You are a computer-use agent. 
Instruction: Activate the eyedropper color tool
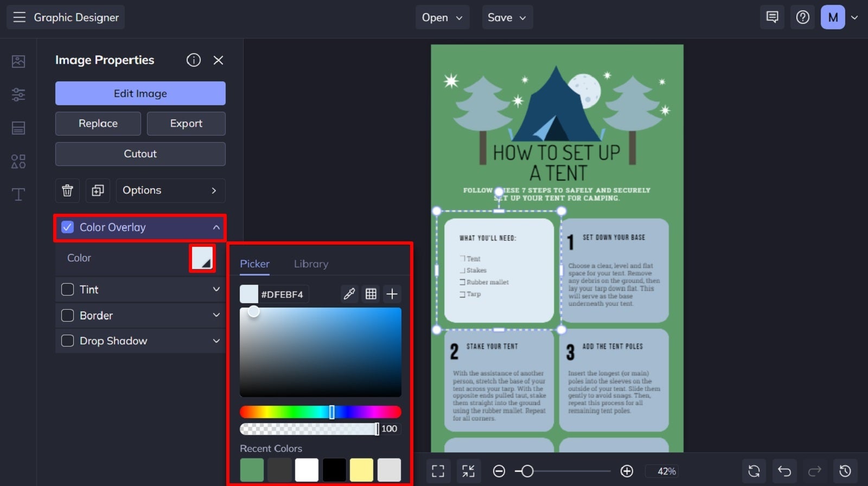click(x=349, y=294)
